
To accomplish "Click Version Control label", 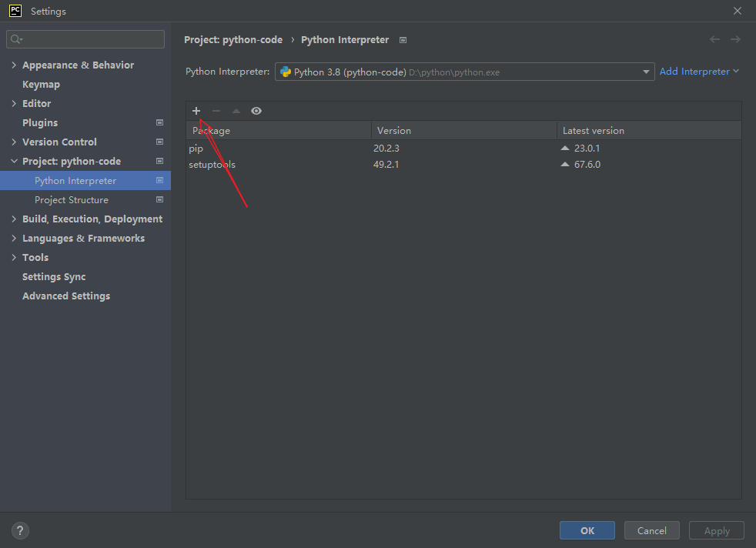I will click(x=59, y=142).
